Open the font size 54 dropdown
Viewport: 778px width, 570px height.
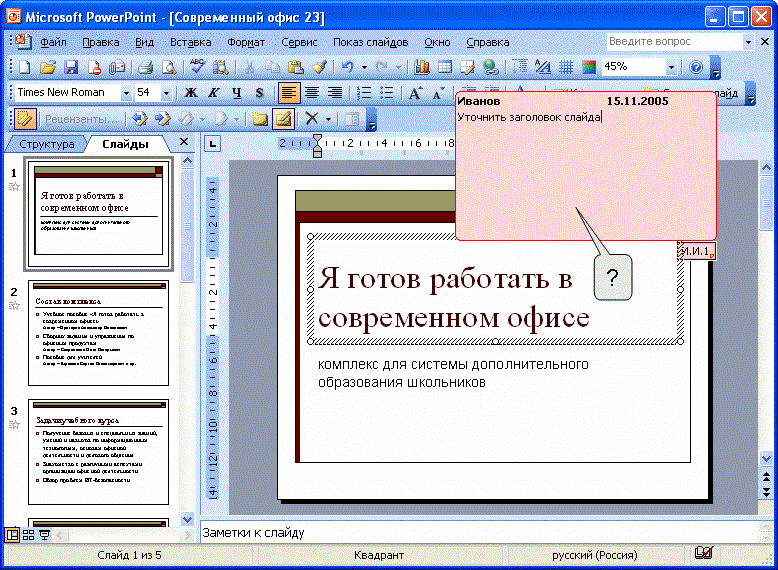pos(166,93)
